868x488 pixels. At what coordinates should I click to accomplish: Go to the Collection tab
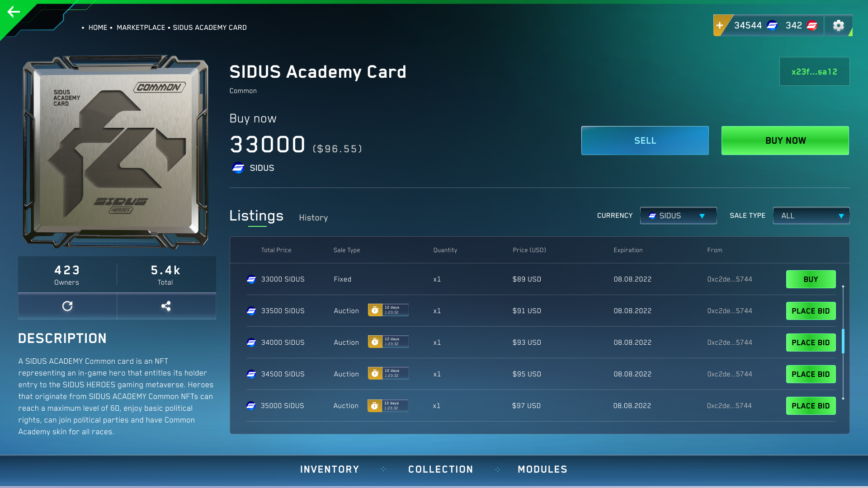(440, 469)
